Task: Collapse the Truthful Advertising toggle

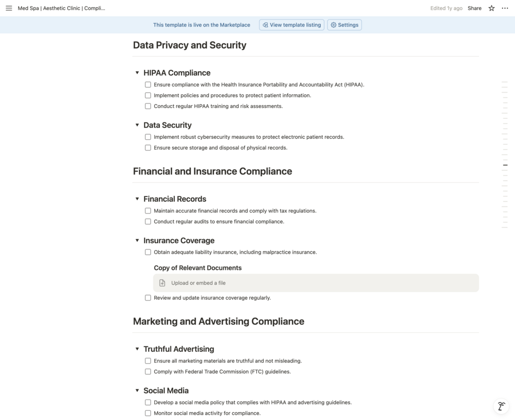Action: pyautogui.click(x=137, y=349)
